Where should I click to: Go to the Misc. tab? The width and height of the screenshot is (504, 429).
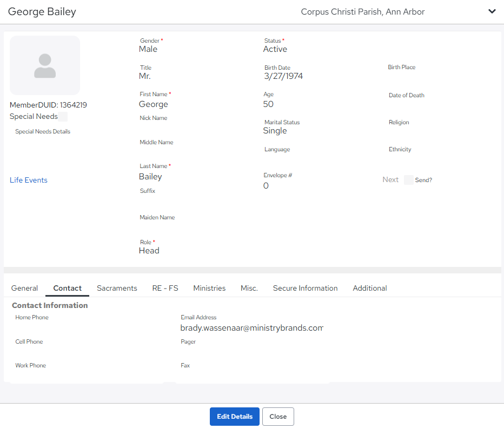tap(249, 288)
